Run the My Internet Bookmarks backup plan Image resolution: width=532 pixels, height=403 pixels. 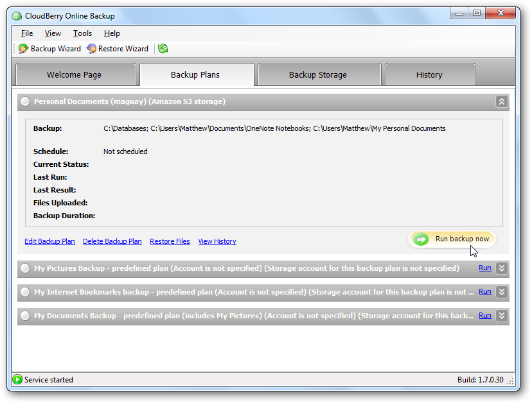click(485, 291)
